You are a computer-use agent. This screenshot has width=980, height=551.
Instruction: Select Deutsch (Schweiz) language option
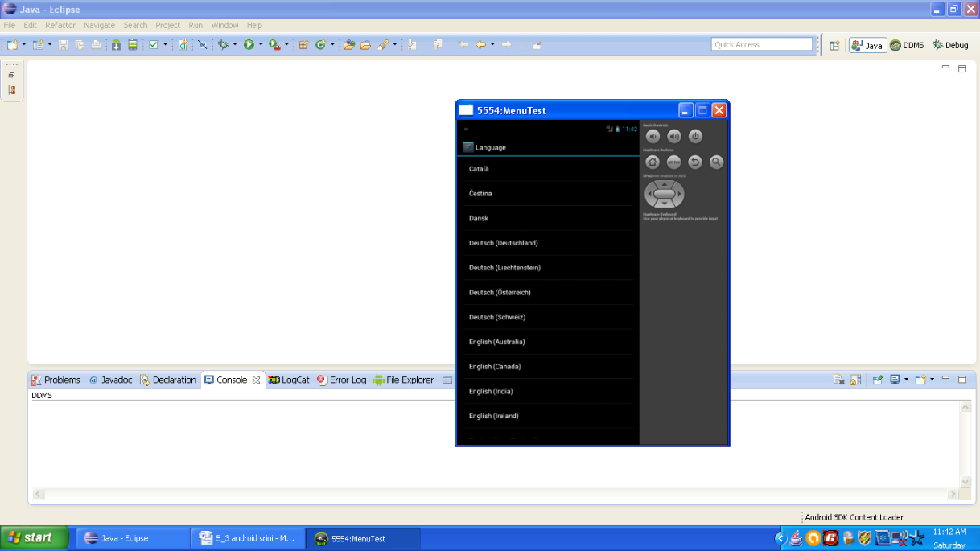pyautogui.click(x=548, y=317)
